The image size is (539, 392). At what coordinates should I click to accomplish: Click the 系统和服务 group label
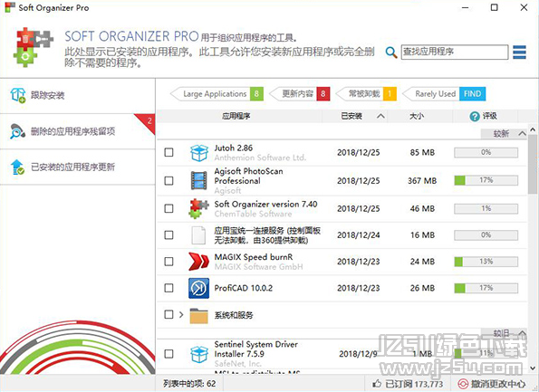(234, 315)
